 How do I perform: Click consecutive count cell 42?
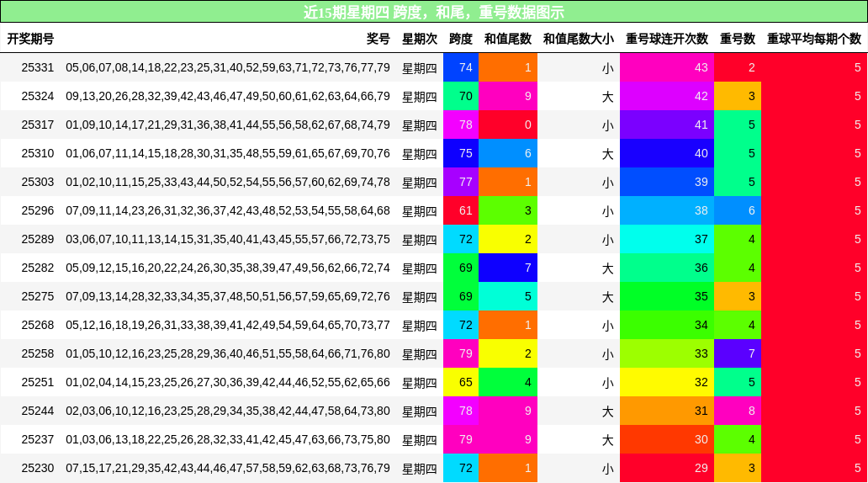667,97
